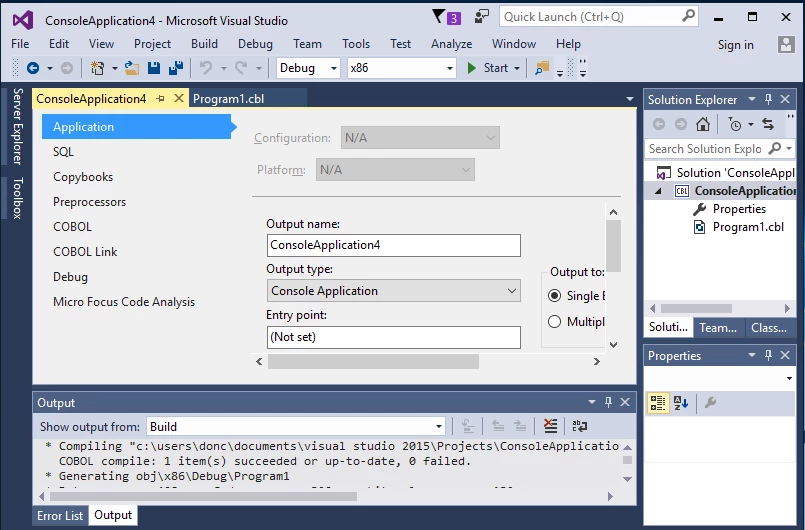Select the COBOL Link property page
The height and width of the screenshot is (530, 805).
click(x=85, y=252)
